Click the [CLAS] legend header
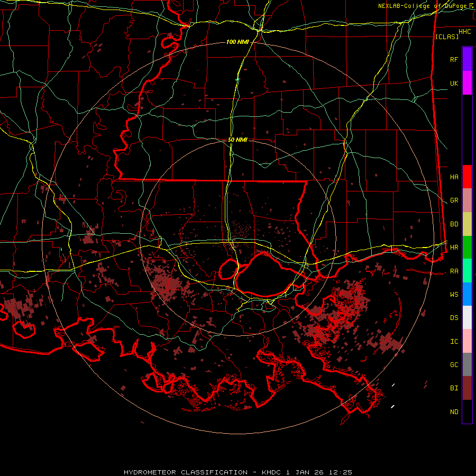476x476 pixels. tap(447, 36)
